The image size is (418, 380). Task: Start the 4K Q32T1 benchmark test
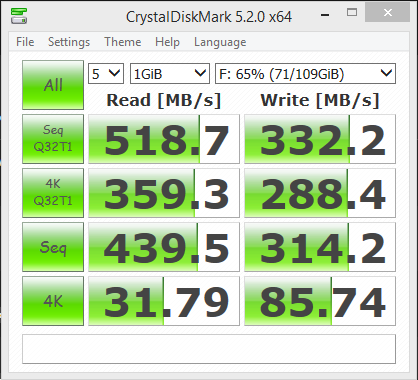tap(53, 193)
